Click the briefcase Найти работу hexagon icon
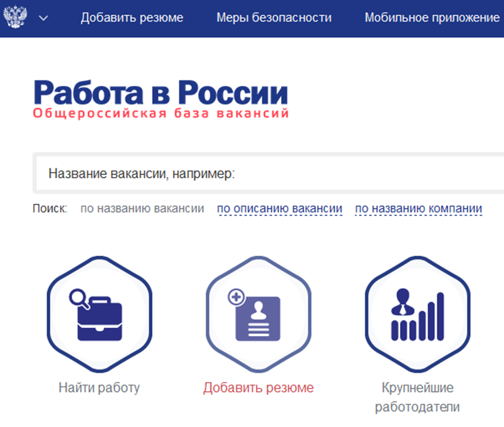Screen dimensions: 504x427 [x=100, y=314]
